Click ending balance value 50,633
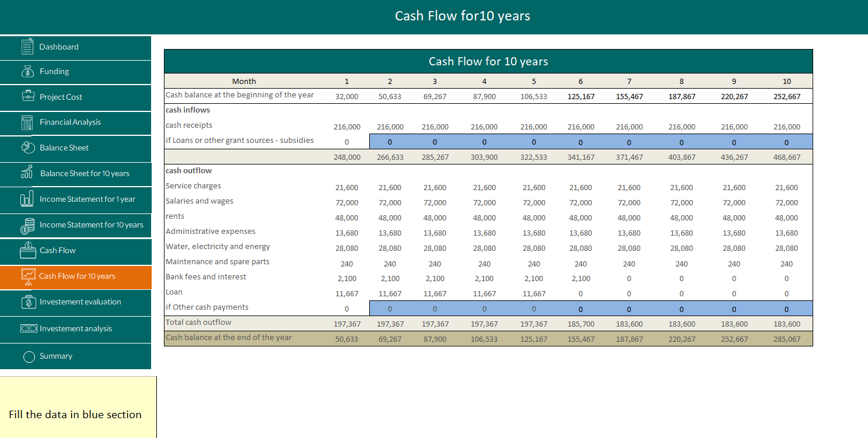Image resolution: width=868 pixels, height=438 pixels. [346, 339]
